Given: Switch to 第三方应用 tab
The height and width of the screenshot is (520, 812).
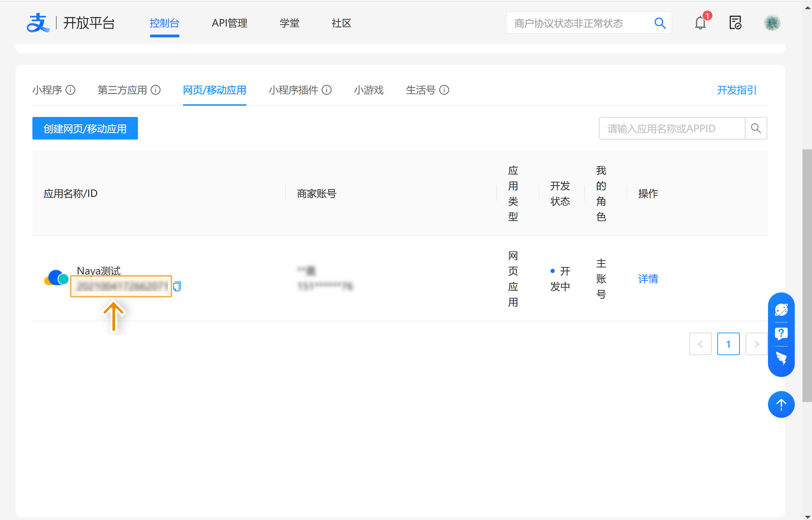Looking at the screenshot, I should click(x=122, y=90).
